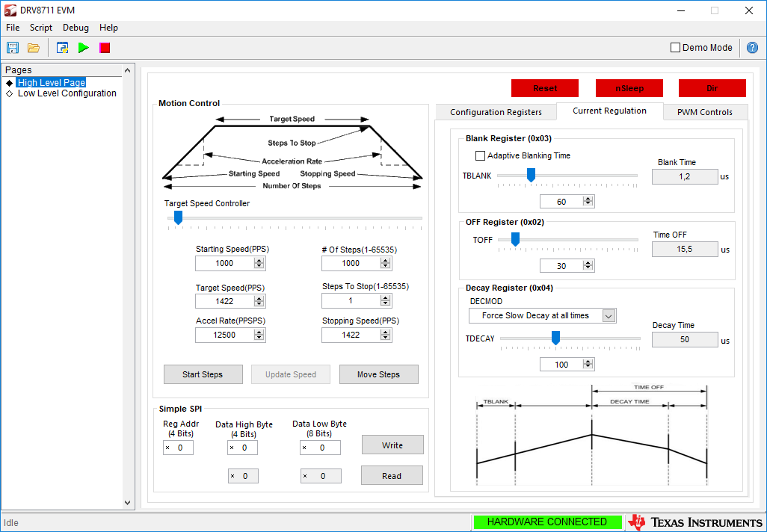Switch to the Configuration Registers tab
The height and width of the screenshot is (532, 767).
[x=496, y=112]
